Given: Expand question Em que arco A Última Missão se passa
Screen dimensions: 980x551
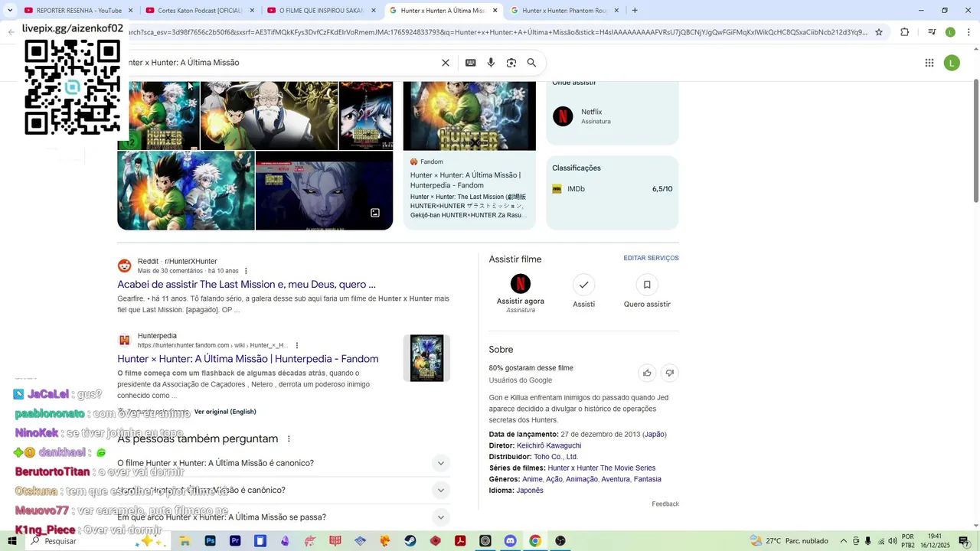Looking at the screenshot, I should click(283, 517).
